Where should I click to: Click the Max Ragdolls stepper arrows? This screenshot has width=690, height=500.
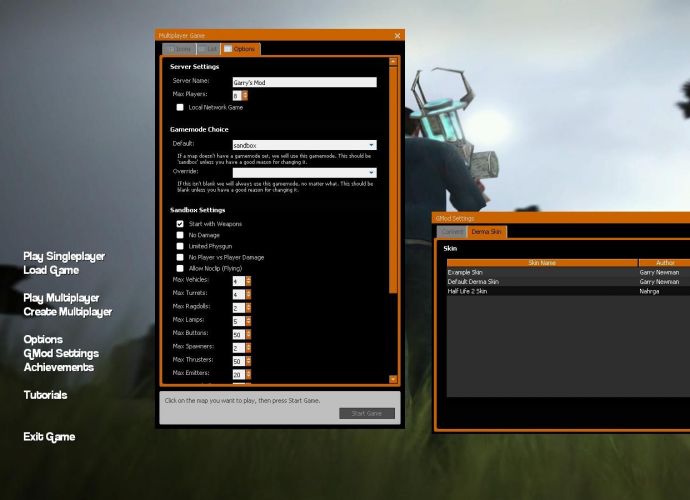coord(248,307)
